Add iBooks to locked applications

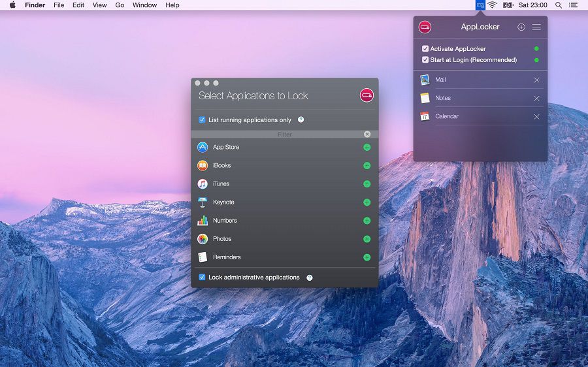point(367,166)
